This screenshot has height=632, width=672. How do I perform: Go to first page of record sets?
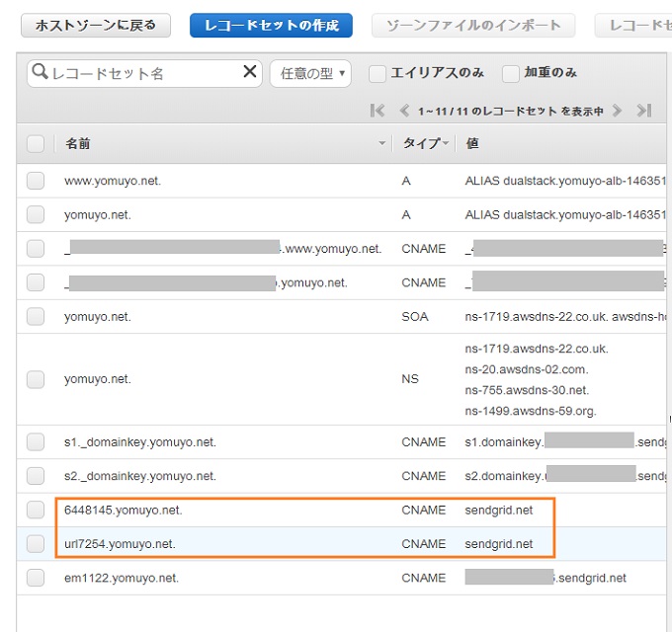378,111
